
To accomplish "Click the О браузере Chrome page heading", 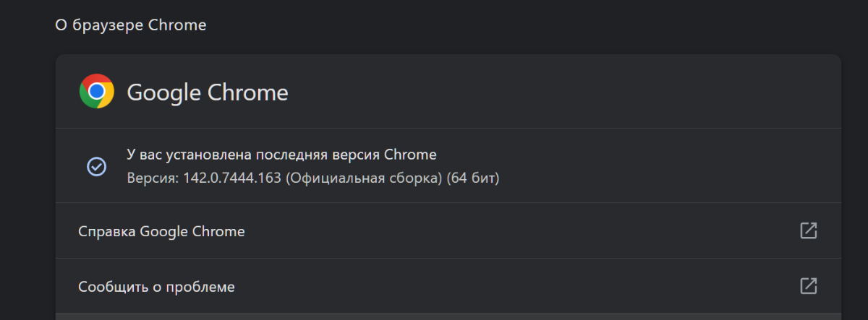I will pos(131,25).
